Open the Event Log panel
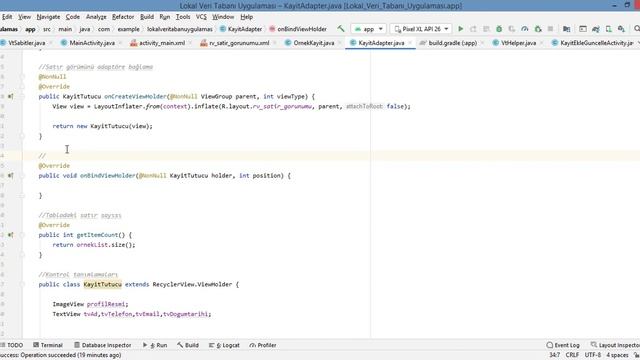 pos(563,345)
